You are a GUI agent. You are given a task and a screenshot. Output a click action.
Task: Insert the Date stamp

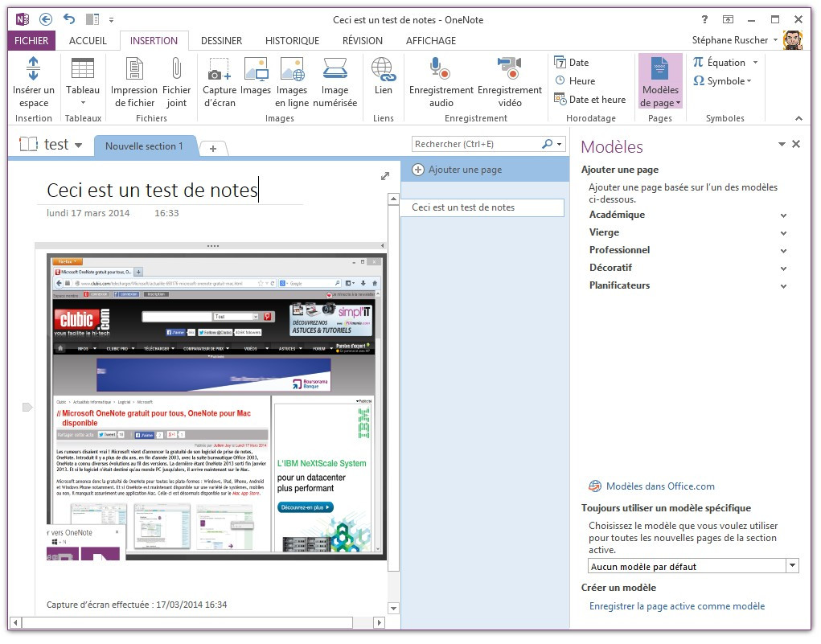[571, 62]
